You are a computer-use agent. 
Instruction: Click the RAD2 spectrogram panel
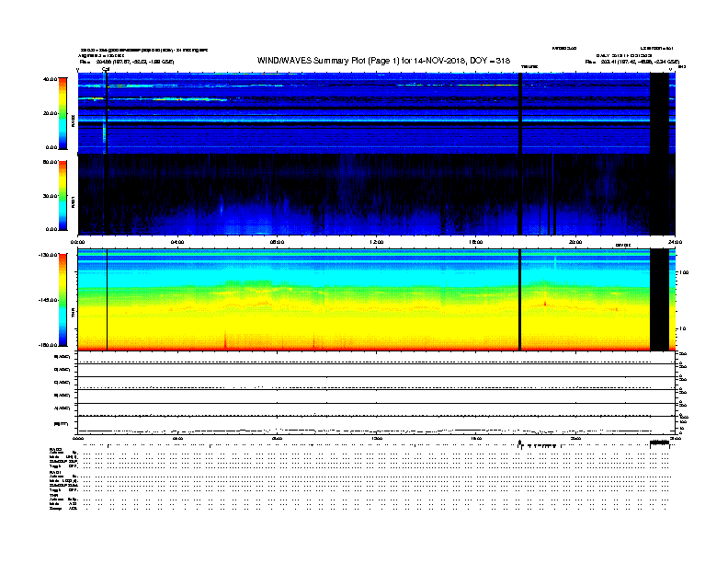377,113
